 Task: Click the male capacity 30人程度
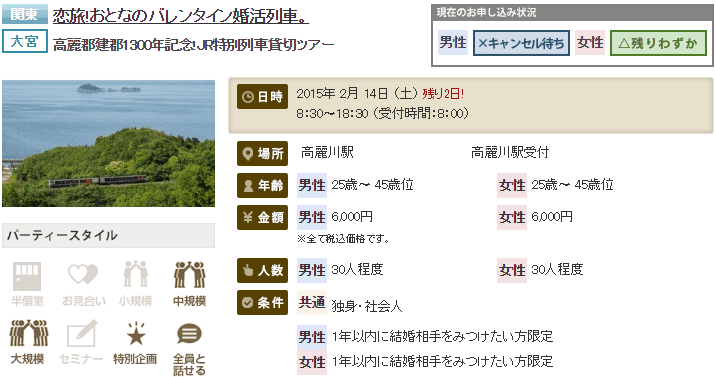[357, 270]
